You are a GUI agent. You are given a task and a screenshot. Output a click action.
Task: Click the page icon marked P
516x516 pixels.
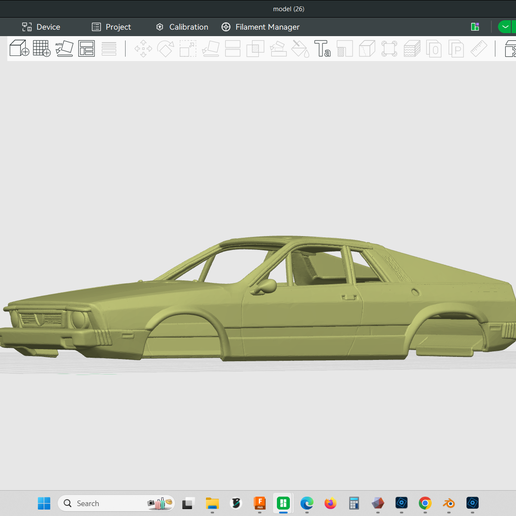456,49
